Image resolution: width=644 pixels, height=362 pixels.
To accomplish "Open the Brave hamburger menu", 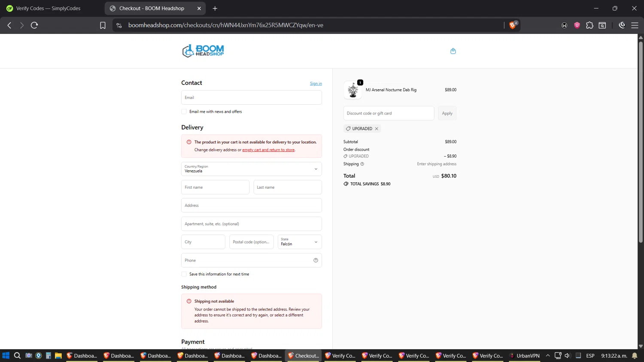I will click(635, 25).
